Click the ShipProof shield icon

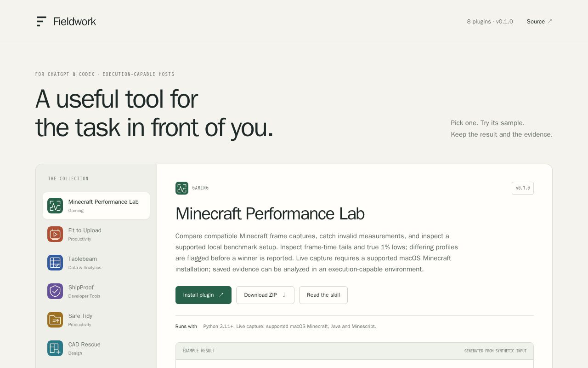pyautogui.click(x=55, y=291)
